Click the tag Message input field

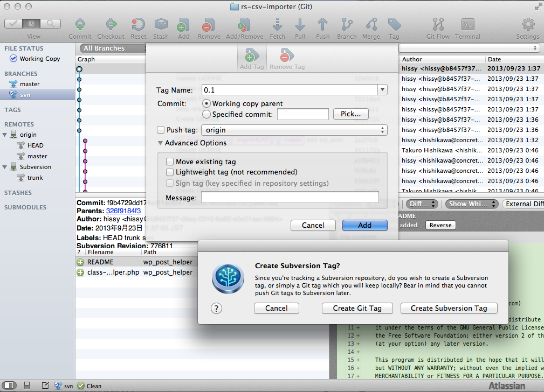click(290, 198)
